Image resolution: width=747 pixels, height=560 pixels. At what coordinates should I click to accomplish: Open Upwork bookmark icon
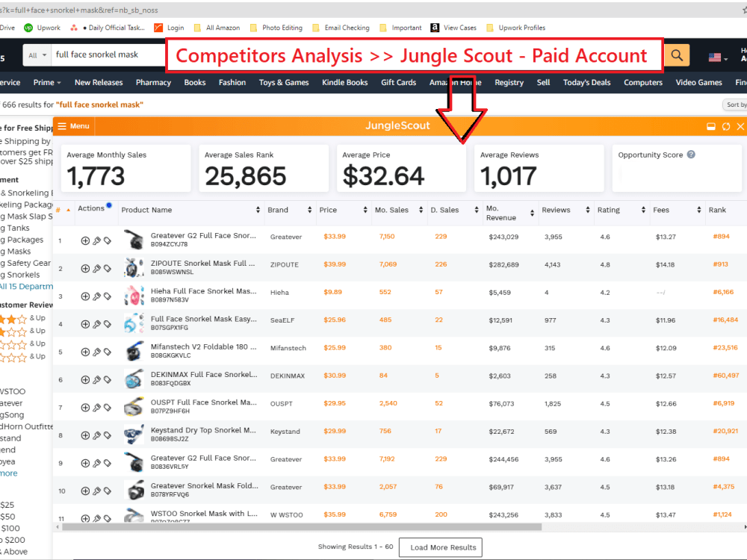click(x=28, y=28)
